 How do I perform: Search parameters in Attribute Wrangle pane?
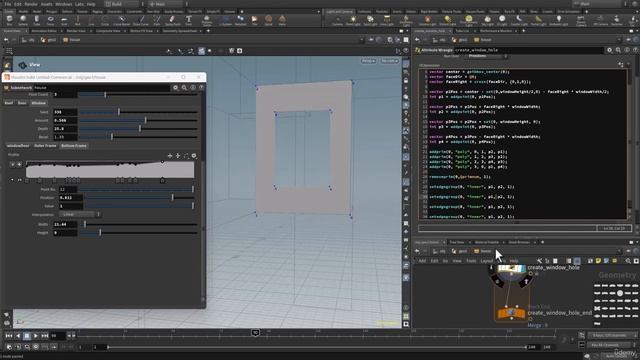pyautogui.click(x=618, y=50)
